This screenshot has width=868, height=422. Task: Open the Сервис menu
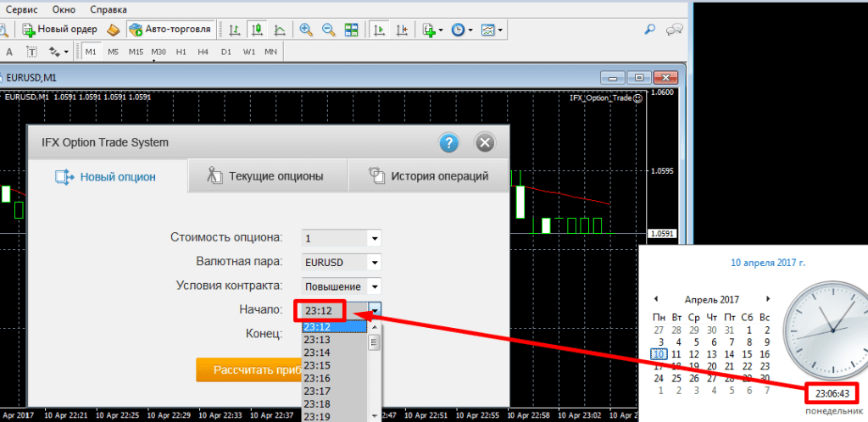[23, 9]
